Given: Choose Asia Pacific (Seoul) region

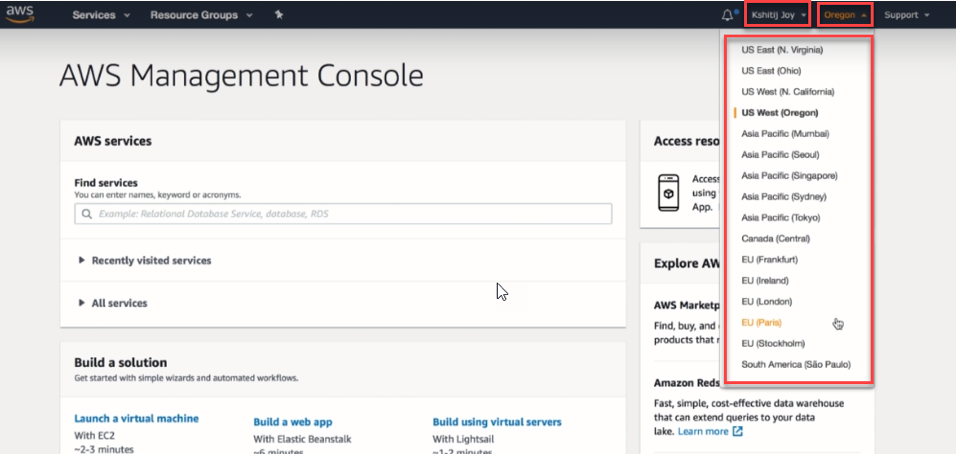Looking at the screenshot, I should point(780,155).
